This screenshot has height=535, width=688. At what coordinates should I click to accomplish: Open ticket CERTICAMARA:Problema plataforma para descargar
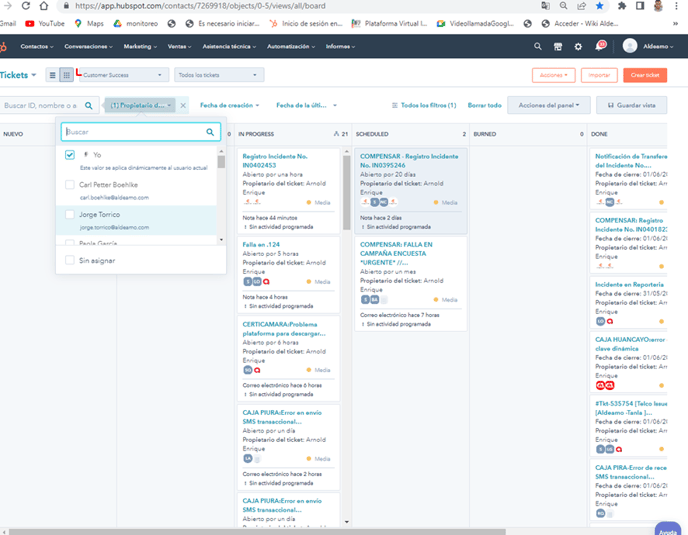(x=284, y=329)
